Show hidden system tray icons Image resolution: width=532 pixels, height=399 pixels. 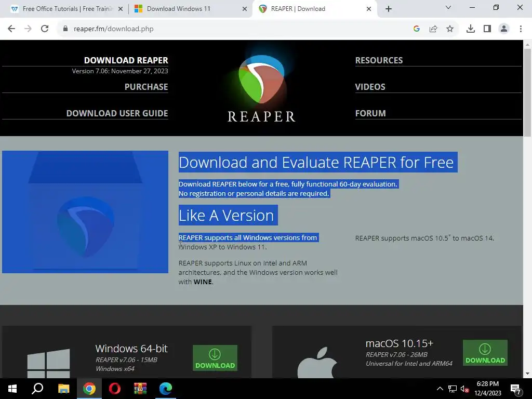(440, 389)
